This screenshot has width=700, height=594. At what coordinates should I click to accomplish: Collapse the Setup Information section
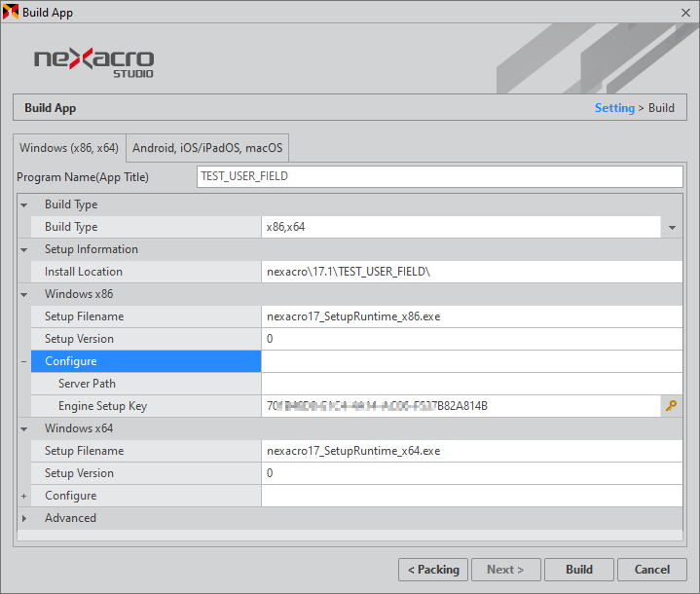23,249
